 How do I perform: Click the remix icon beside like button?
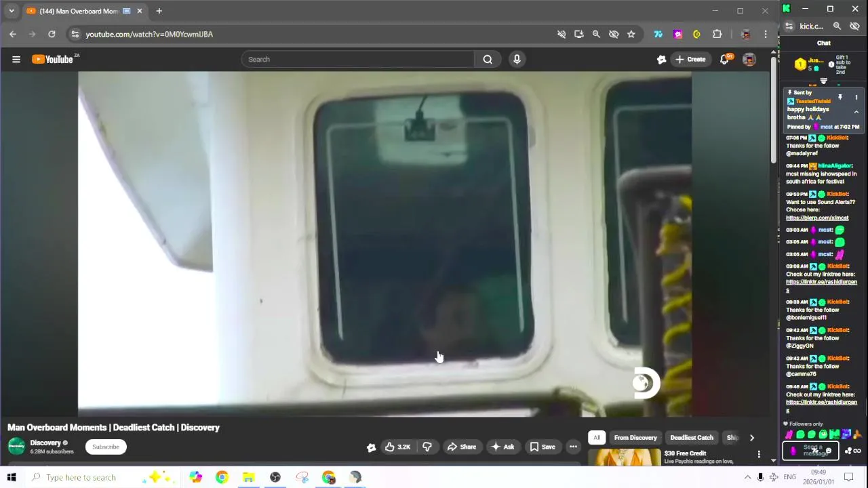coord(371,447)
